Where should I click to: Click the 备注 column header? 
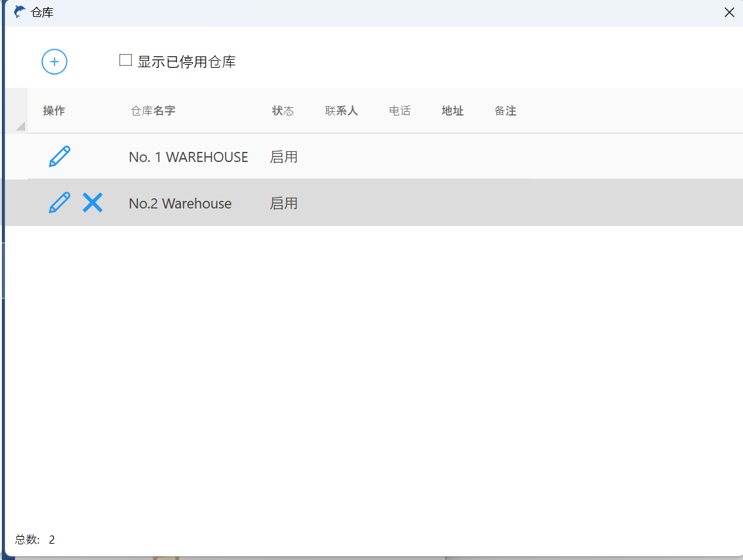[505, 111]
